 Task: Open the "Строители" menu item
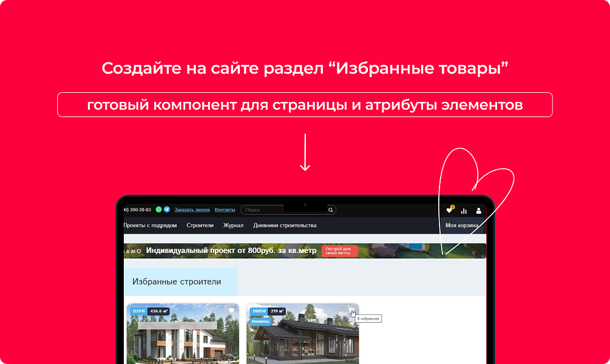(x=200, y=226)
